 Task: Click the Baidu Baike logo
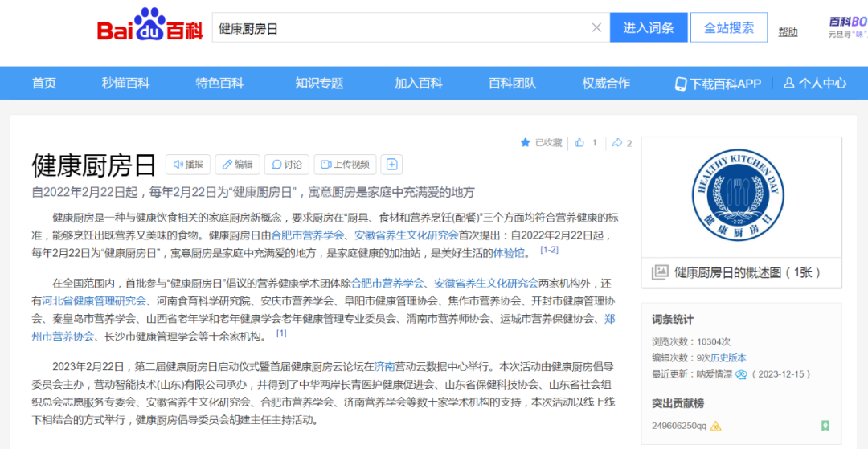(150, 26)
